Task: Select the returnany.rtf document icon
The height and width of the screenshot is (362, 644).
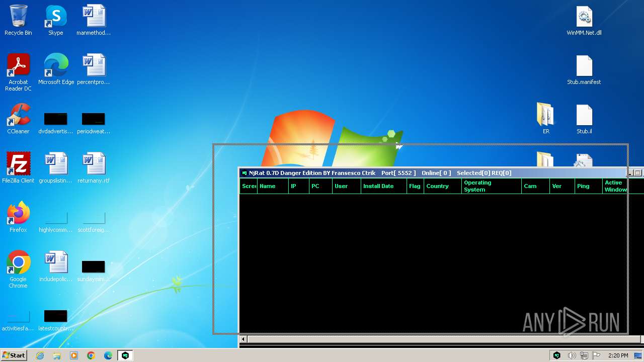Action: (94, 168)
